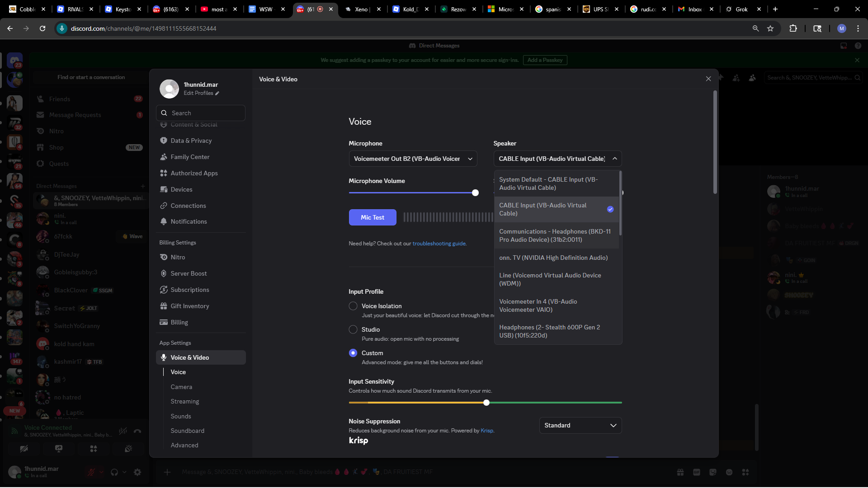This screenshot has height=488, width=868.
Task: Turn on camera in voice panel
Action: pos(24,449)
